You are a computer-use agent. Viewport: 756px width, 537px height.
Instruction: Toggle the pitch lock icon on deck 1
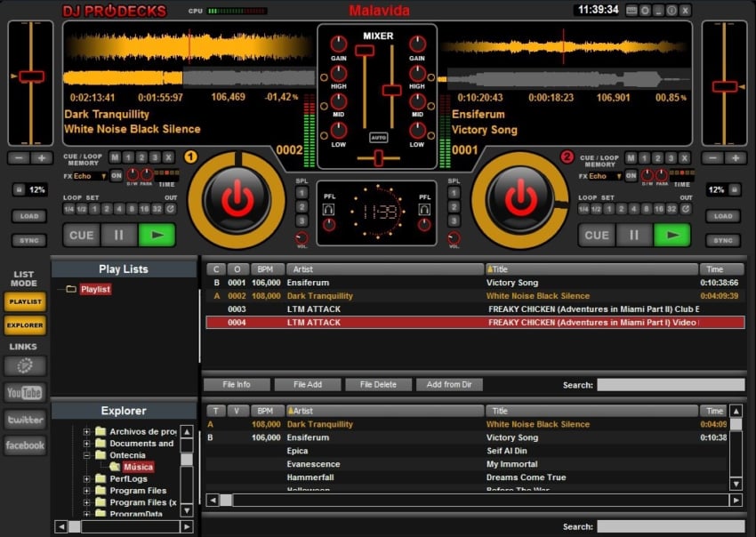[18, 190]
